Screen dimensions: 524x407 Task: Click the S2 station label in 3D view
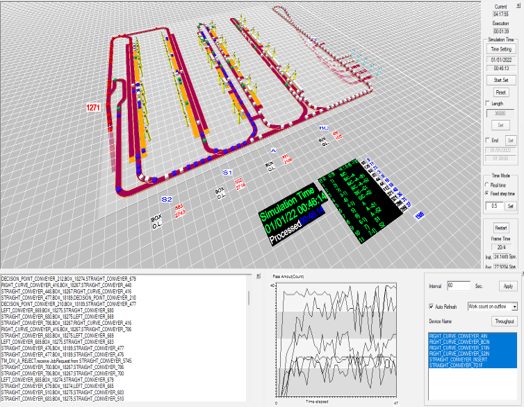coord(167,199)
